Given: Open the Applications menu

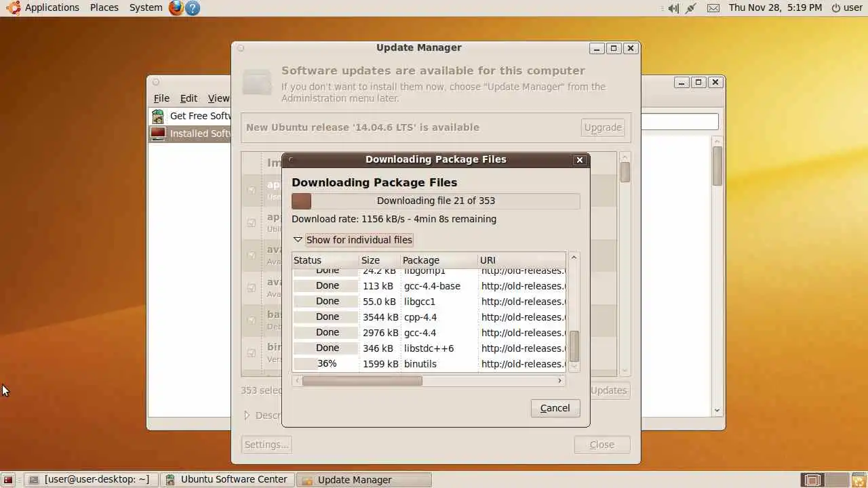Looking at the screenshot, I should (52, 7).
